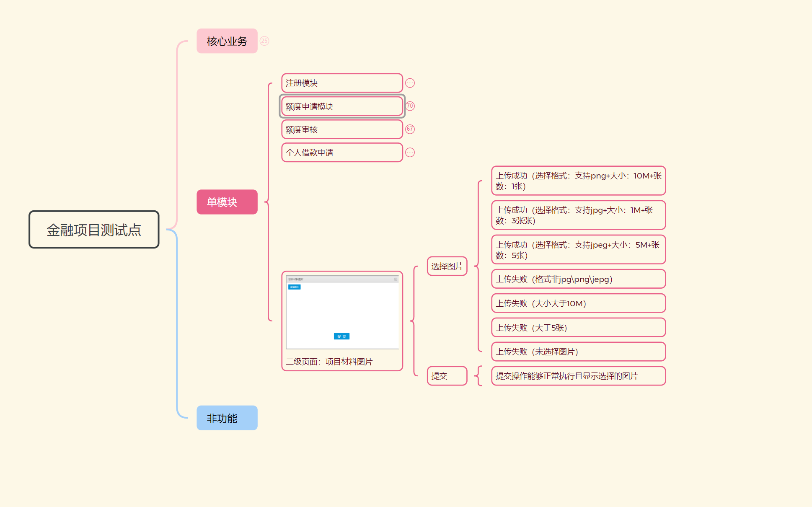Select the 金融项目测试点 root node
This screenshot has height=507, width=812.
94,230
